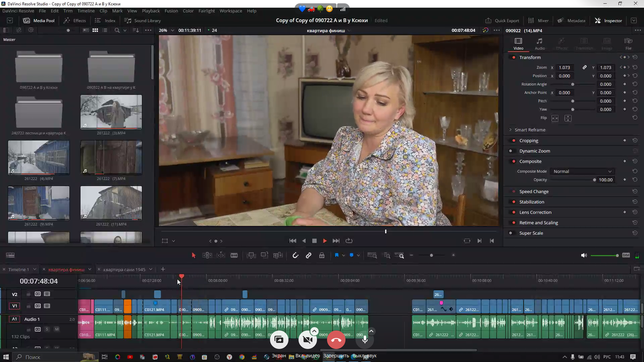The height and width of the screenshot is (362, 644).
Task: Toggle the Lens Correction switch
Action: [514, 212]
